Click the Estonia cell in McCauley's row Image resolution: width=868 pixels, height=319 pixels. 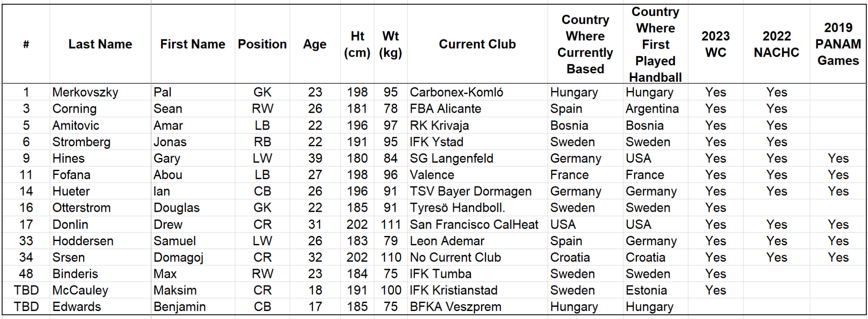tap(646, 291)
